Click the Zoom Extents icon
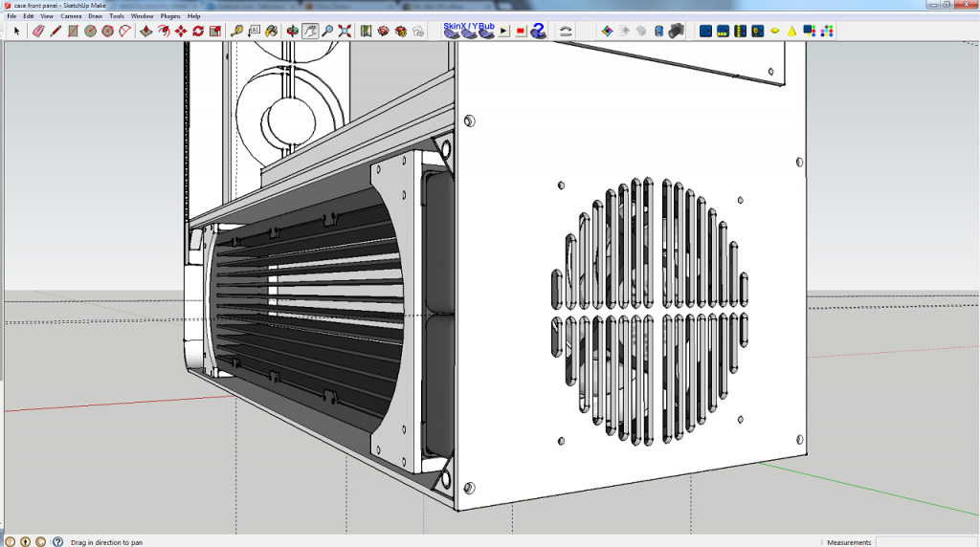 [345, 31]
